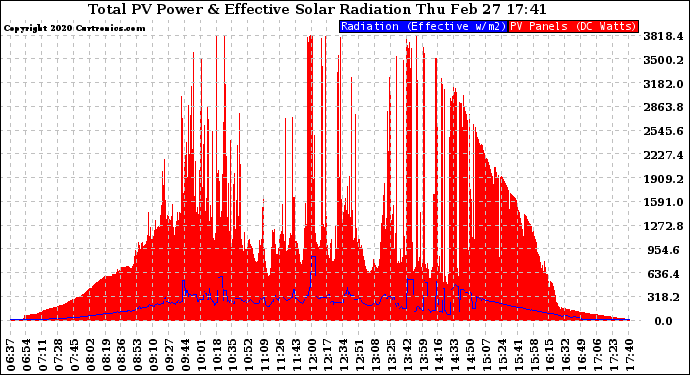Click the 1591.0 y-axis value
Viewport: 690px width, 375px height.
[x=663, y=202]
